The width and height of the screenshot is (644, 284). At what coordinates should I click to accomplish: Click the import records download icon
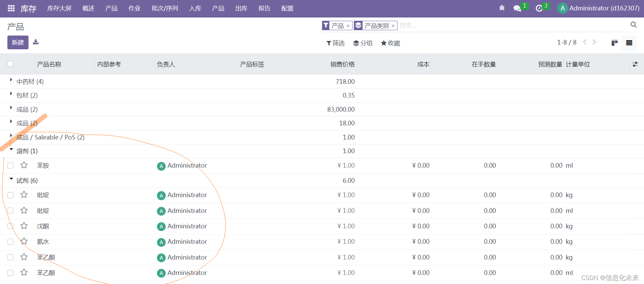(x=36, y=42)
